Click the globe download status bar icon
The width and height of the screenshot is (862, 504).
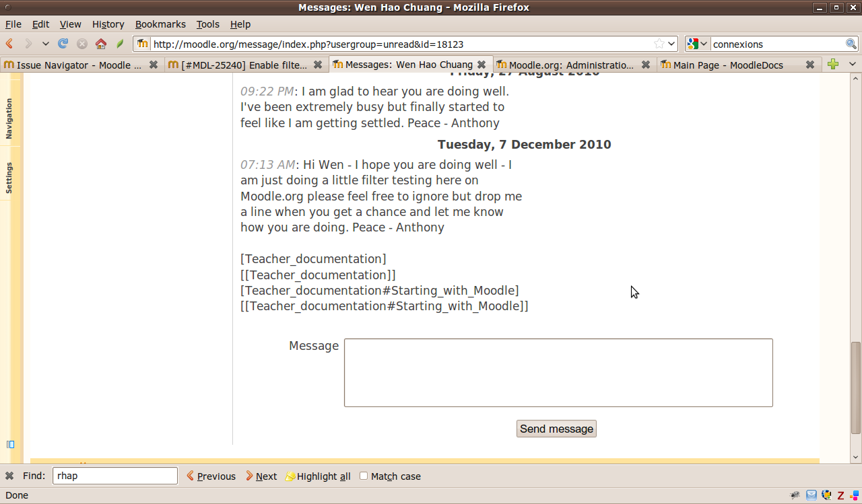826,495
